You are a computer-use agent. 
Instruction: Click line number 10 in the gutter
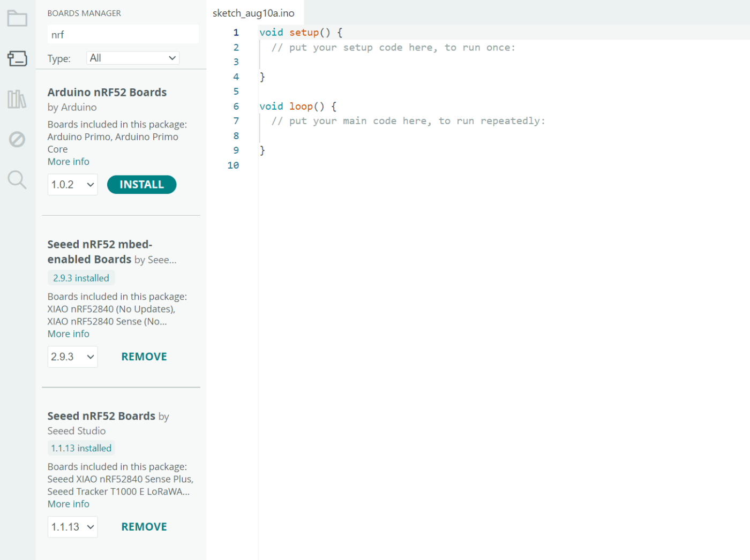click(233, 165)
